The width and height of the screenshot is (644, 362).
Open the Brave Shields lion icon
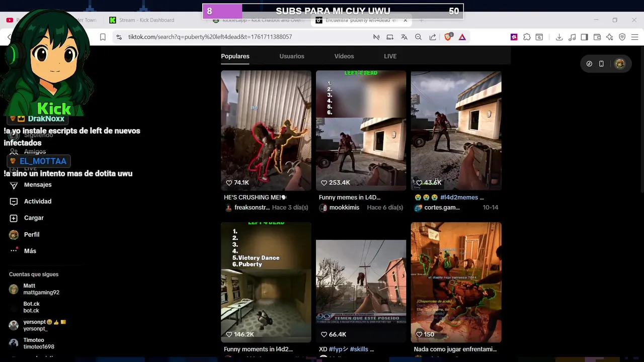click(x=448, y=36)
